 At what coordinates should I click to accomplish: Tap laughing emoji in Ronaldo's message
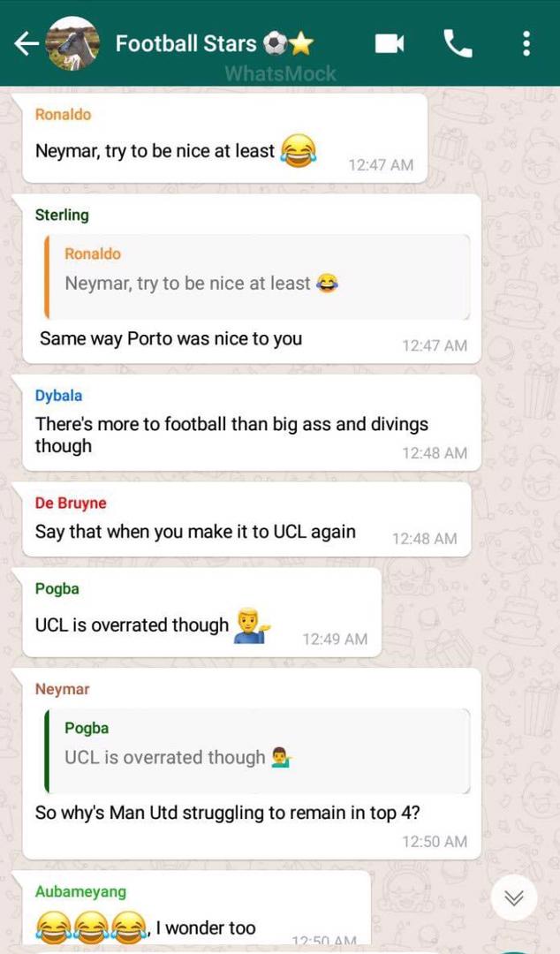pos(299,150)
